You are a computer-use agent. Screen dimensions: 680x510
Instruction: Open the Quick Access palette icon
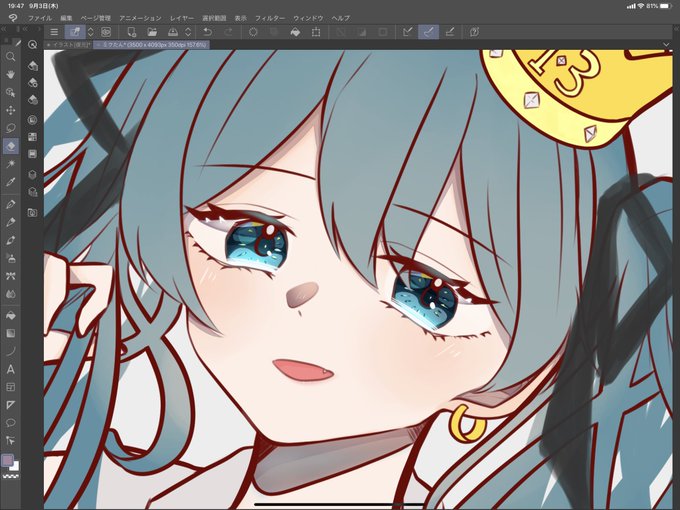pyautogui.click(x=33, y=45)
